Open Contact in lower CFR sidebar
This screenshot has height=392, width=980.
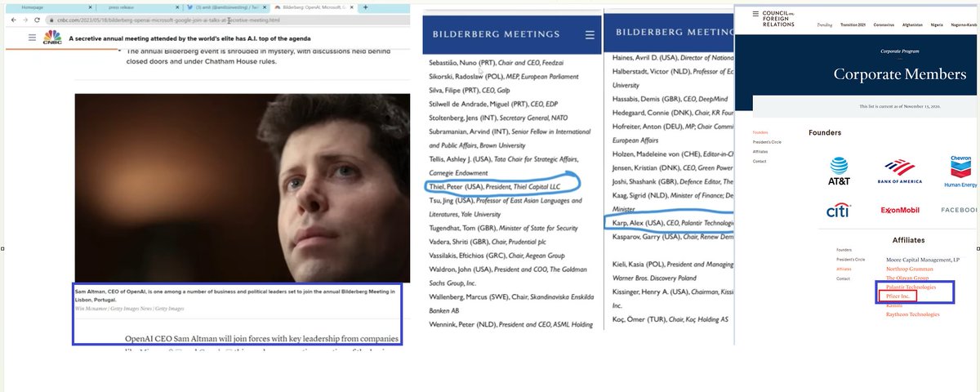(843, 278)
